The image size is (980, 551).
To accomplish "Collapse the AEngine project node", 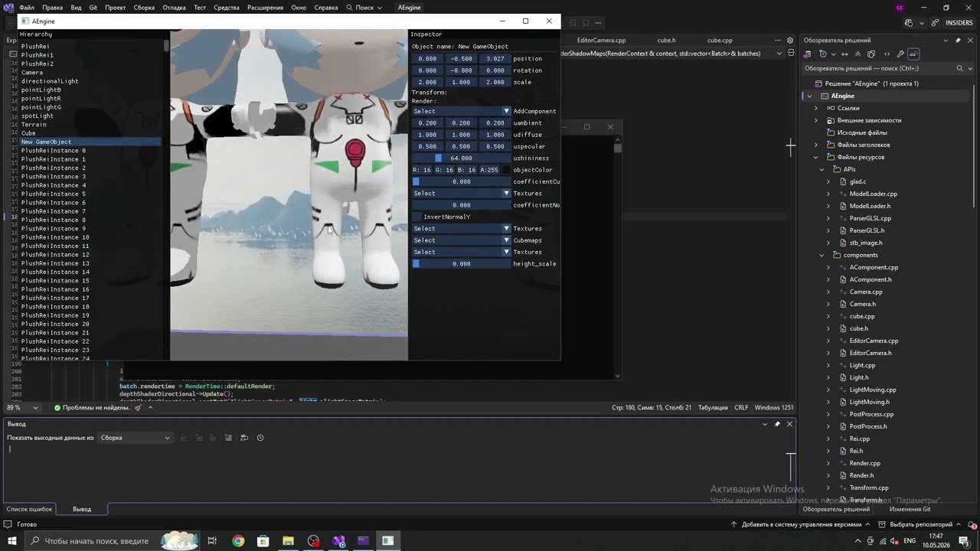I will coord(809,96).
